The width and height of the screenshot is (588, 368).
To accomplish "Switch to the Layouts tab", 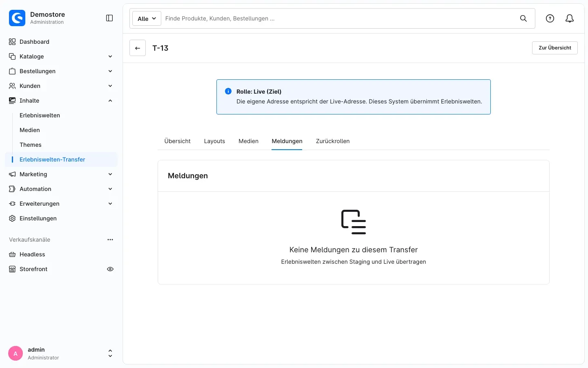I will 214,141.
